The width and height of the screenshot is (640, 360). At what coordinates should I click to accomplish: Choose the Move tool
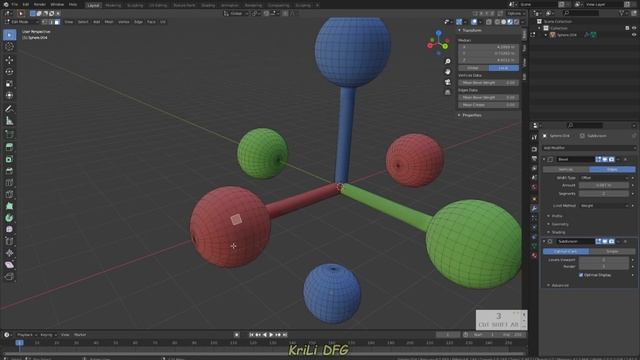pyautogui.click(x=9, y=60)
